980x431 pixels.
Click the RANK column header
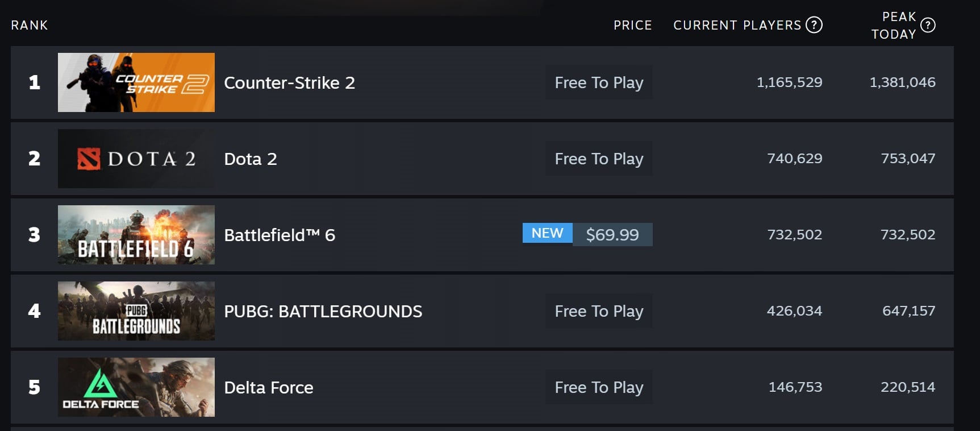tap(30, 25)
